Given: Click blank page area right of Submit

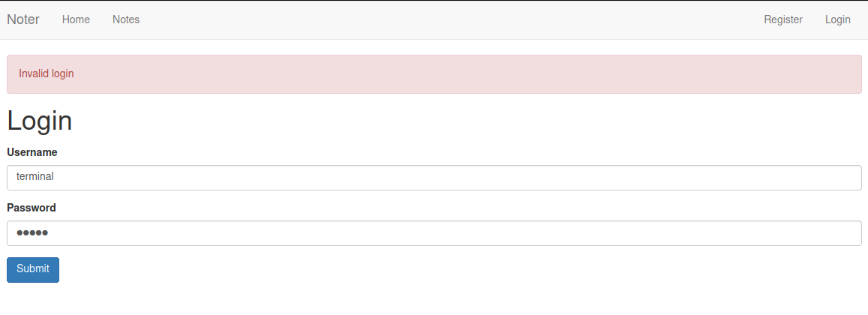Looking at the screenshot, I should click(x=450, y=270).
